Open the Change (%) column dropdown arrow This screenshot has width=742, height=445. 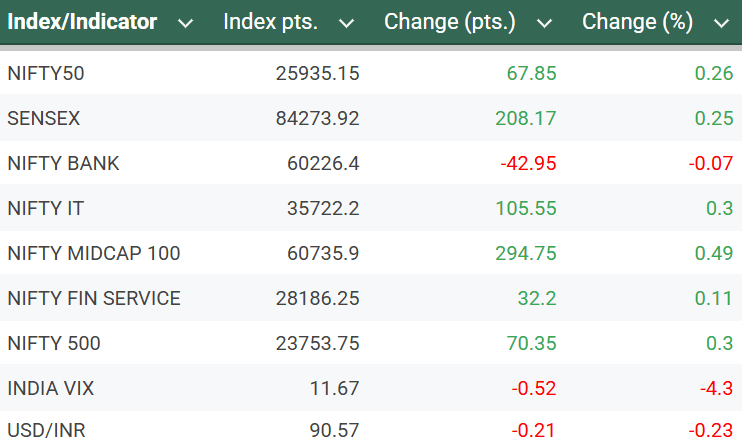pos(721,23)
